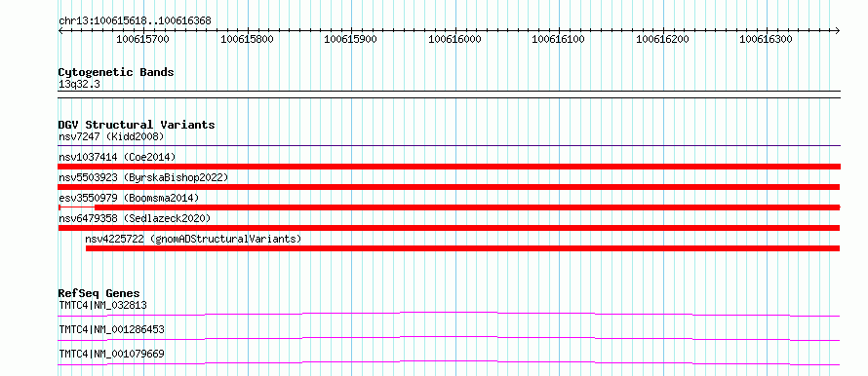Open the TMTC4|NM_001286453 transcript label
The width and height of the screenshot is (868, 376).
pyautogui.click(x=111, y=329)
